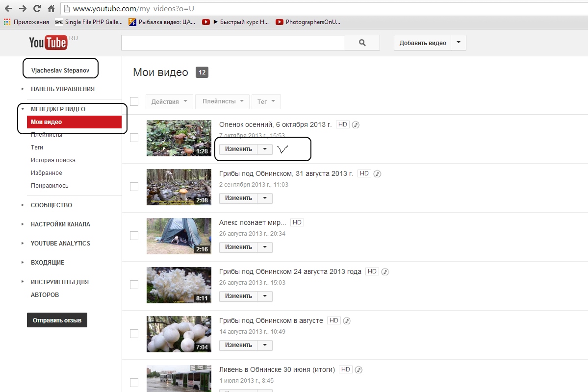588x392 pixels.
Task: Open the Действия dropdown
Action: click(169, 101)
